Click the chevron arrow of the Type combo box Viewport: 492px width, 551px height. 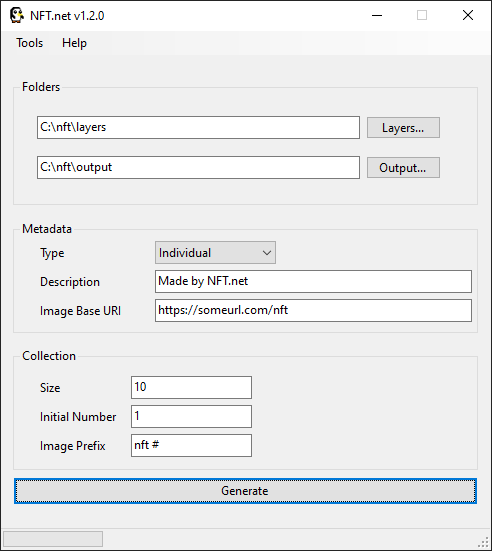(x=267, y=253)
